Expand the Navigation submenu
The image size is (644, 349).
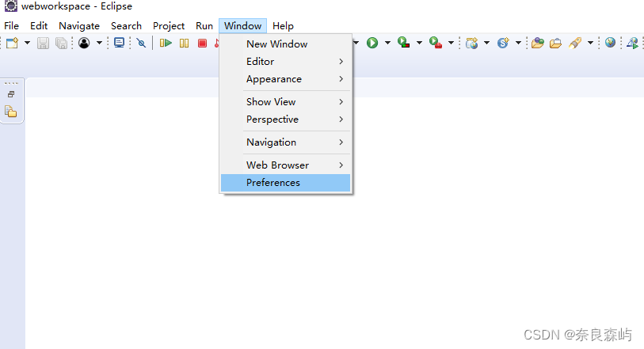(285, 142)
